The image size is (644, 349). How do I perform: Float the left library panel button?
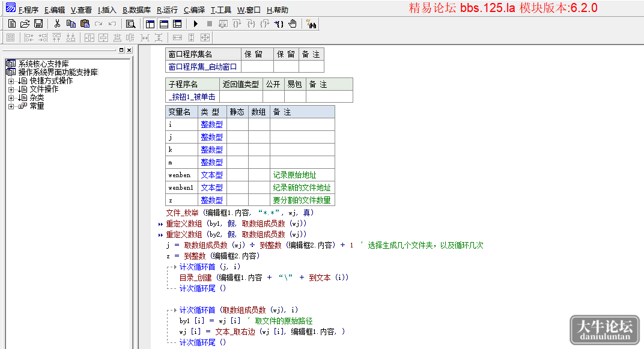(x=121, y=50)
